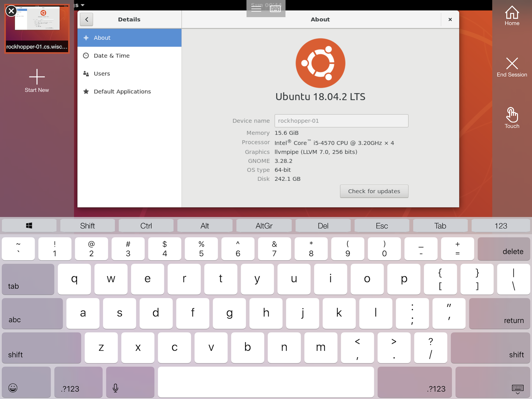Tap the emoji smiley key
Screen dimensions: 532x399
[13, 387]
